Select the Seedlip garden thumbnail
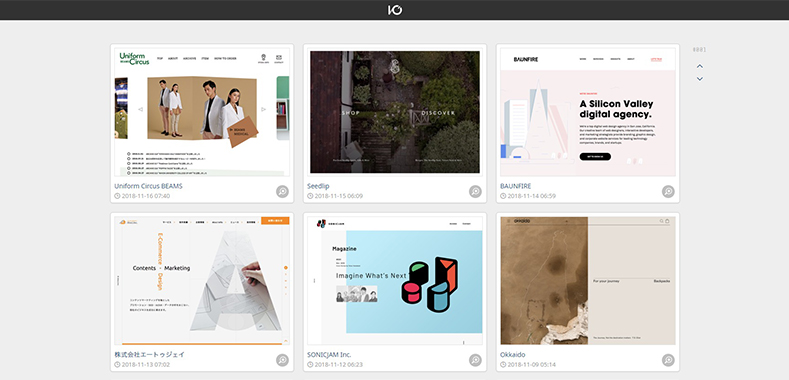 pos(394,112)
